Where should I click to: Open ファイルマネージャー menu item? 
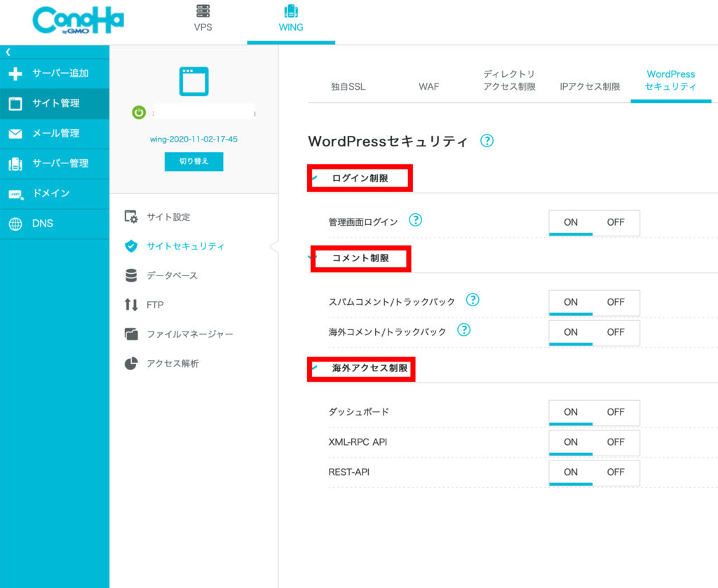pos(190,334)
